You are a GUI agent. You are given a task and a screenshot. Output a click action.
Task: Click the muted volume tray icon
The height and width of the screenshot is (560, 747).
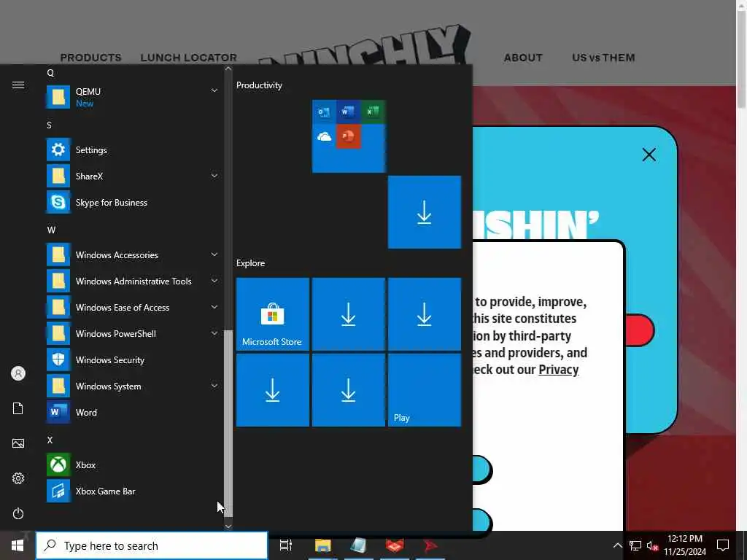(652, 545)
